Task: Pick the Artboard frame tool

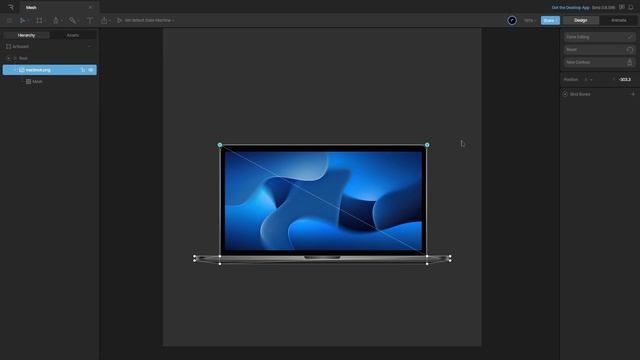Action: 39,20
